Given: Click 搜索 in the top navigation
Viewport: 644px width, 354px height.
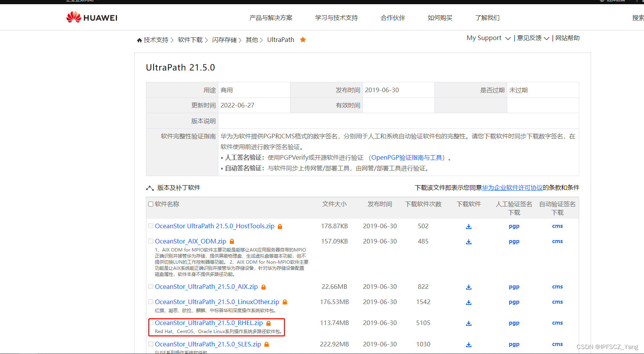Looking at the screenshot, I should pyautogui.click(x=638, y=18).
